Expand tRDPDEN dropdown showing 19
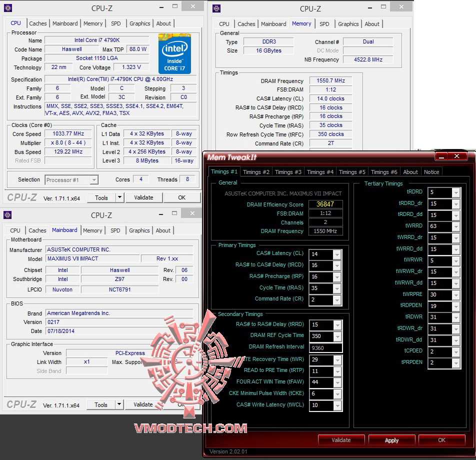The height and width of the screenshot is (460, 476). click(x=456, y=306)
